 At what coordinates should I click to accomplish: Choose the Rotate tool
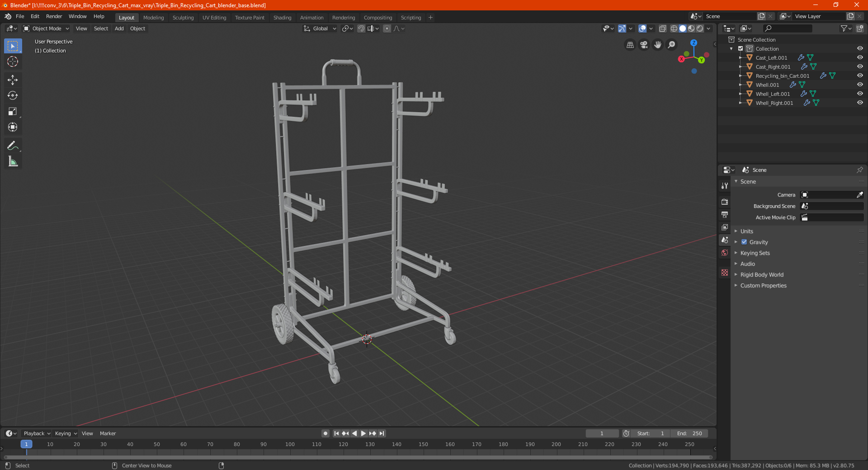coord(13,95)
